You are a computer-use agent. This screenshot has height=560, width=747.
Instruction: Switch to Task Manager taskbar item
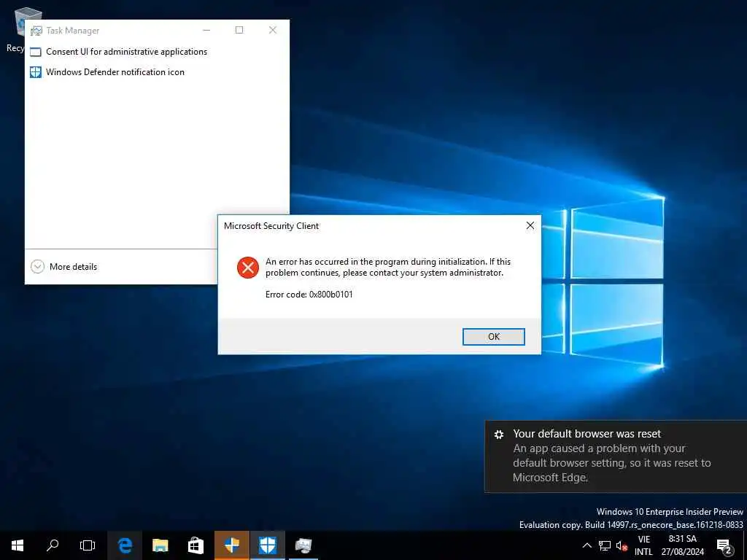pyautogui.click(x=303, y=545)
